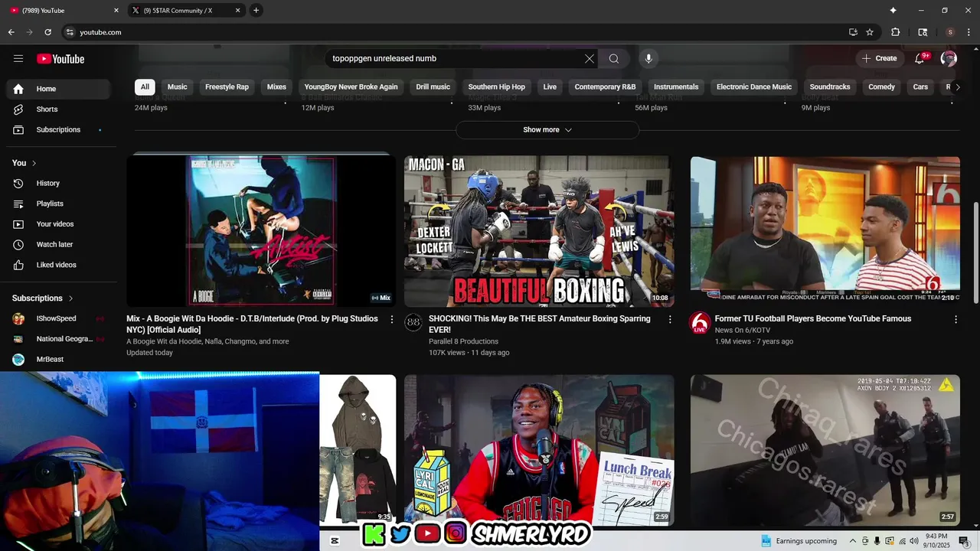The width and height of the screenshot is (980, 551).
Task: Open Playlists in sidebar
Action: pyautogui.click(x=58, y=204)
